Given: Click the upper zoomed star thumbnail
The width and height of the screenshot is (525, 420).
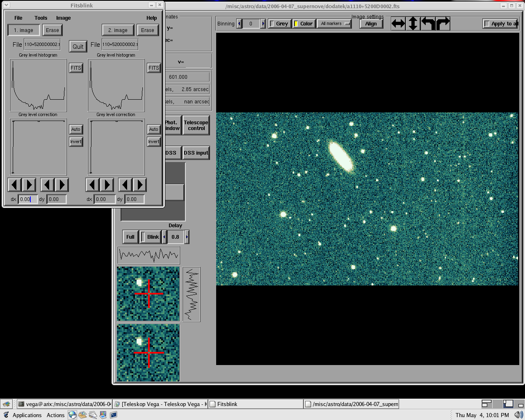Looking at the screenshot, I should pyautogui.click(x=148, y=294).
